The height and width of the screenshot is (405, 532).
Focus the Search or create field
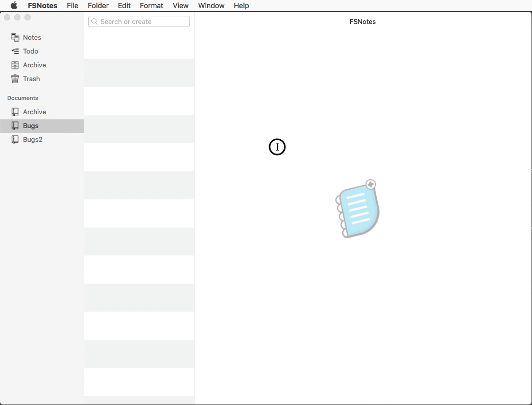(139, 22)
